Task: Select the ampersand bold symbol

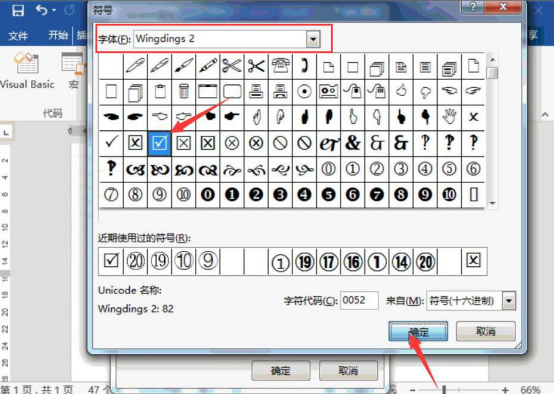Action: coord(353,143)
